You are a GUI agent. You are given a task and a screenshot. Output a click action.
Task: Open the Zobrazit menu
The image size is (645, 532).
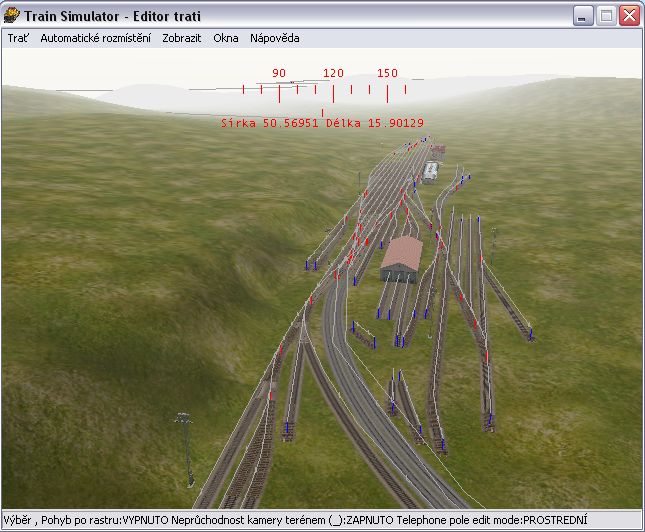tap(181, 38)
